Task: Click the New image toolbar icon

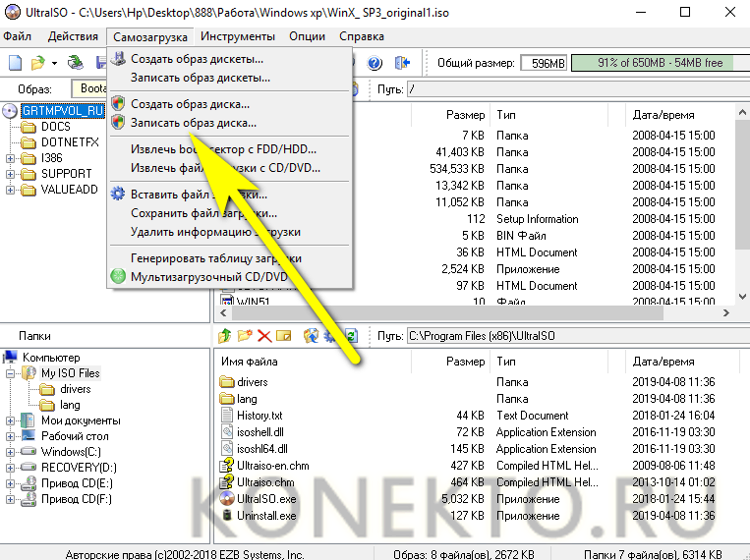Action: [16, 63]
